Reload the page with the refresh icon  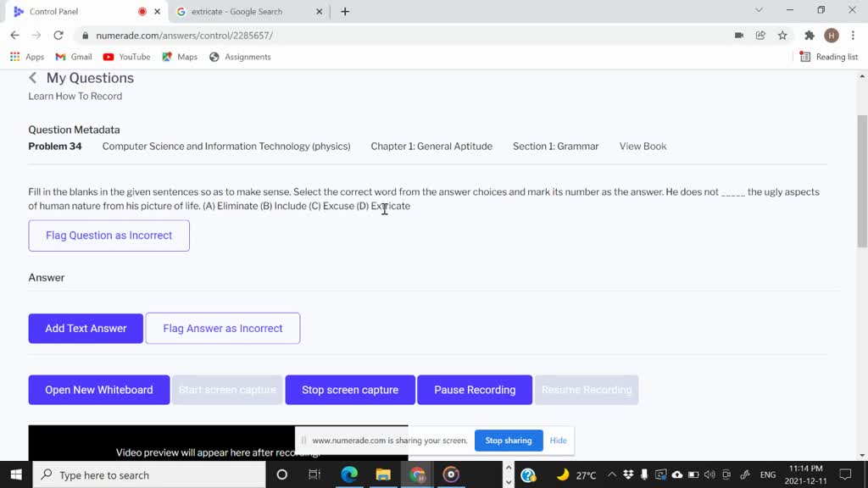(x=58, y=36)
